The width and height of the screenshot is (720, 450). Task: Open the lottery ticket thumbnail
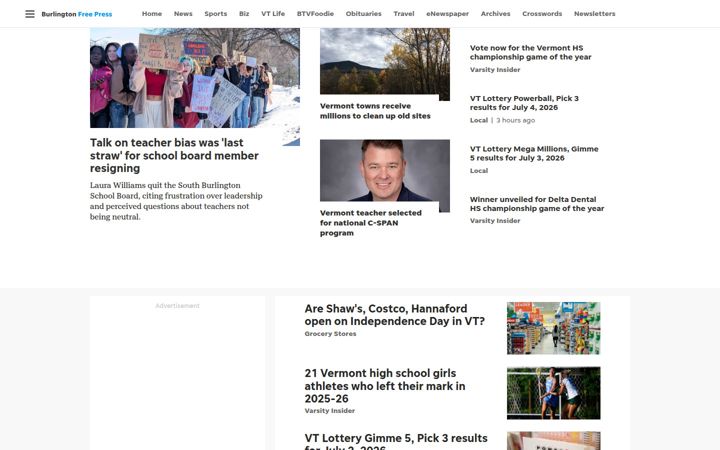553,441
